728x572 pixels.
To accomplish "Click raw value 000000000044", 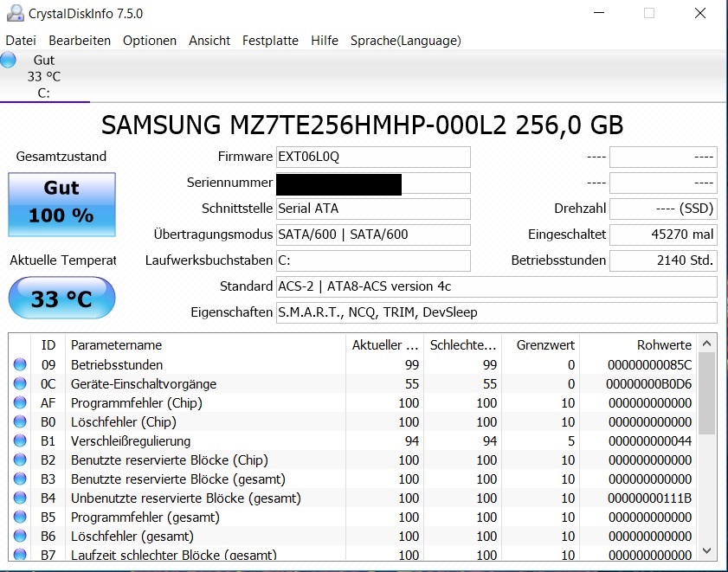I will tap(650, 441).
